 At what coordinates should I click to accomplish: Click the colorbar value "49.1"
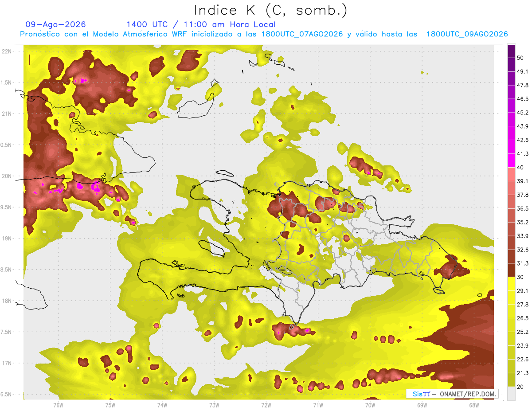pyautogui.click(x=522, y=71)
